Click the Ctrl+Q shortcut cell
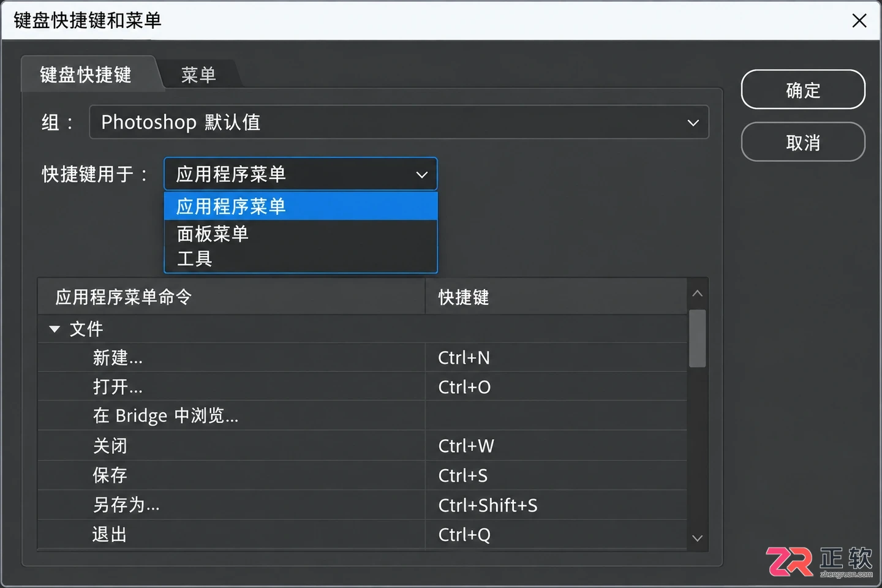This screenshot has height=588, width=882. (556, 535)
